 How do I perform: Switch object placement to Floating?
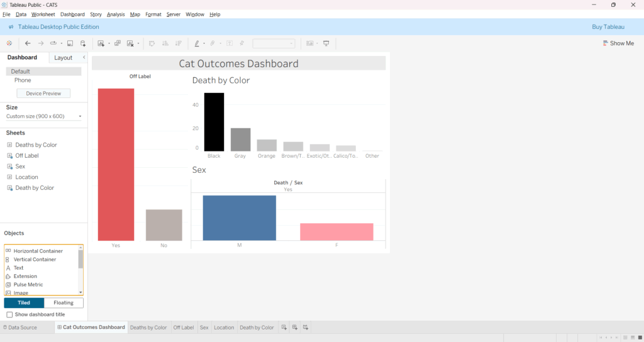pos(64,303)
